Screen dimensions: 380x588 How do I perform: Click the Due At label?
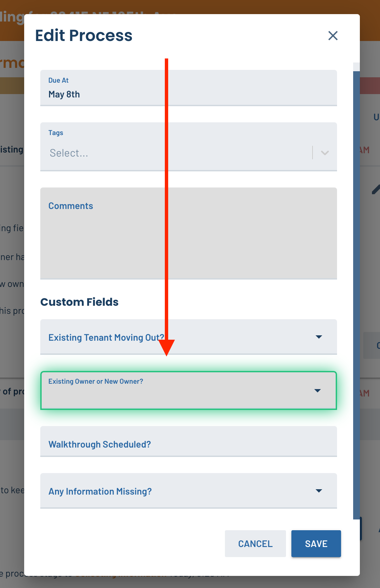tap(58, 80)
